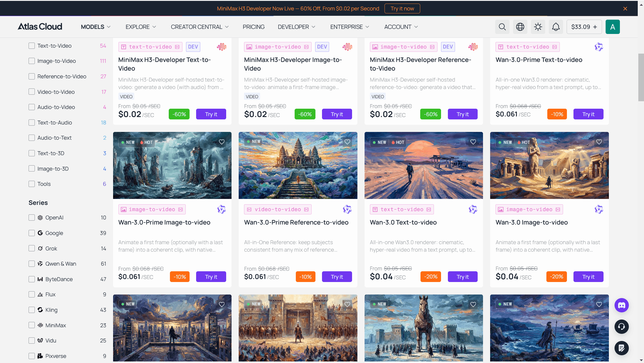Check the Video-to-Video filter
This screenshot has height=363, width=644.
click(x=32, y=92)
